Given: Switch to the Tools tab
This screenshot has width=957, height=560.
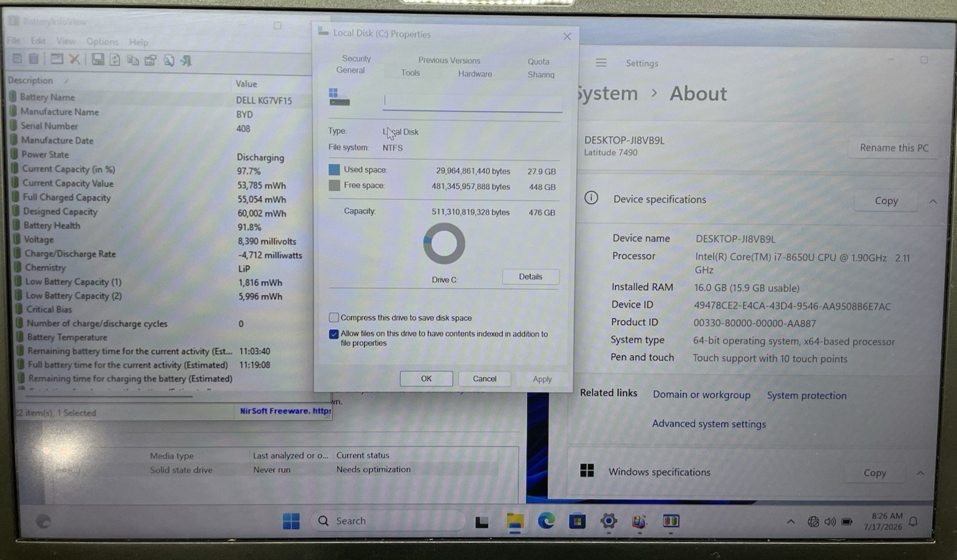Looking at the screenshot, I should tap(410, 73).
